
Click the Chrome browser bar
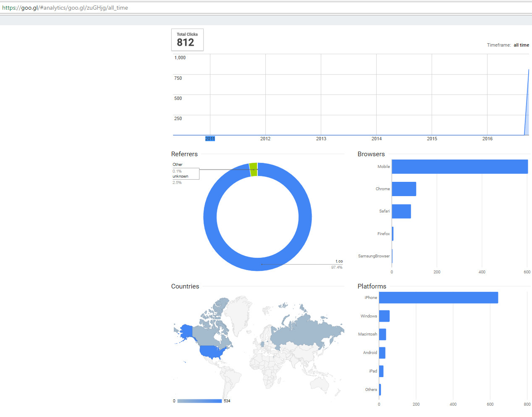(404, 189)
